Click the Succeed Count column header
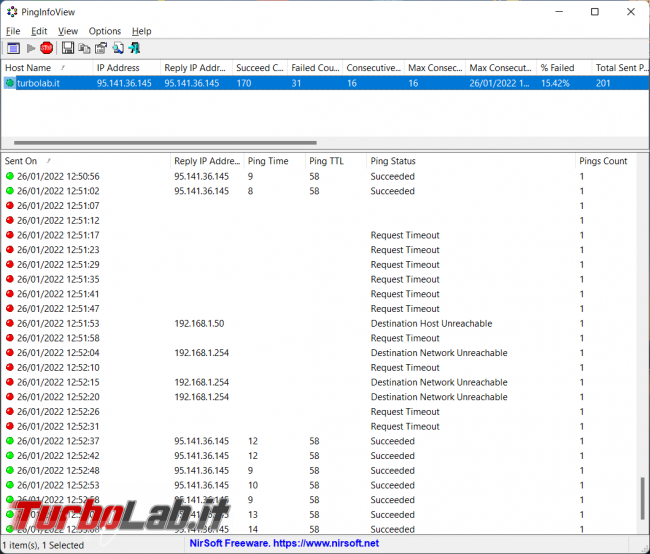 [260, 68]
